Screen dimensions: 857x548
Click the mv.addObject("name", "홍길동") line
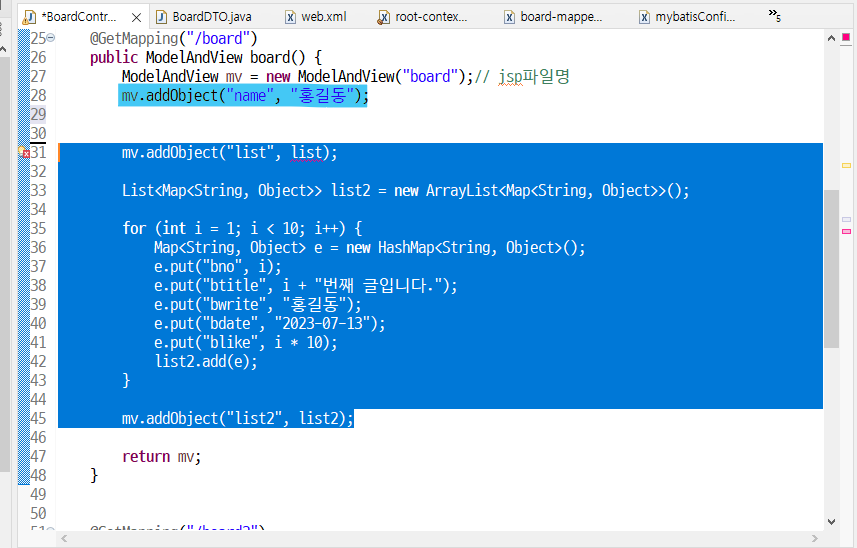point(245,96)
